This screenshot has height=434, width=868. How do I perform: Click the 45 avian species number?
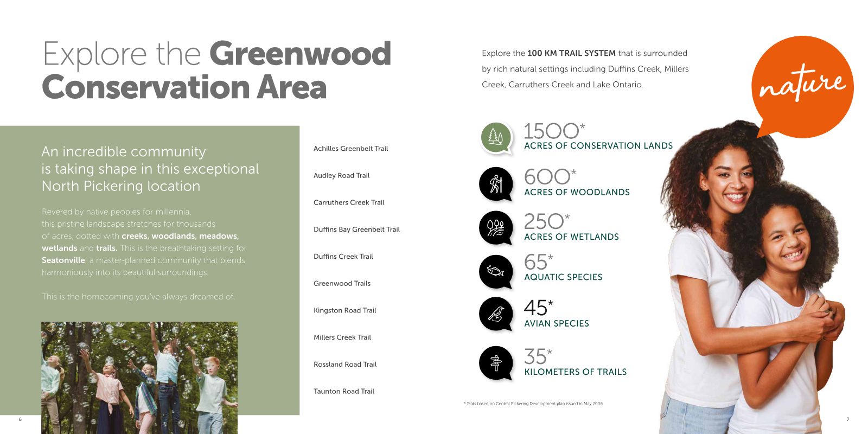click(x=538, y=308)
